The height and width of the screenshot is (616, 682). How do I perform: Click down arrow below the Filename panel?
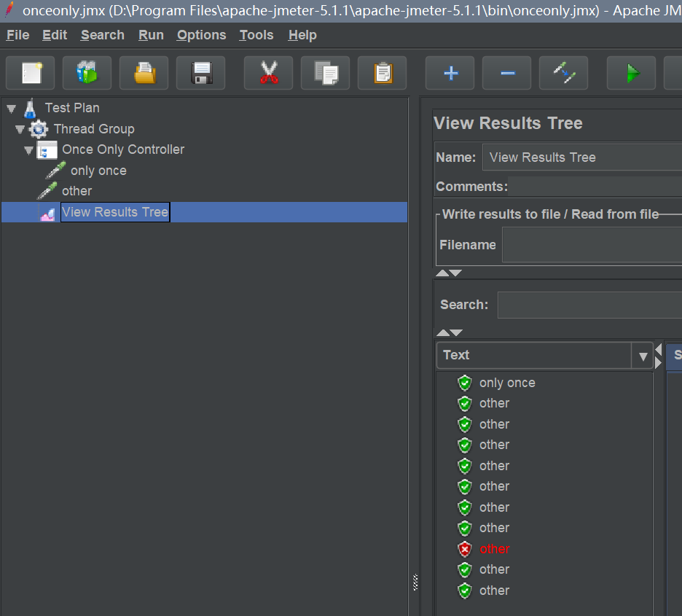(x=455, y=273)
